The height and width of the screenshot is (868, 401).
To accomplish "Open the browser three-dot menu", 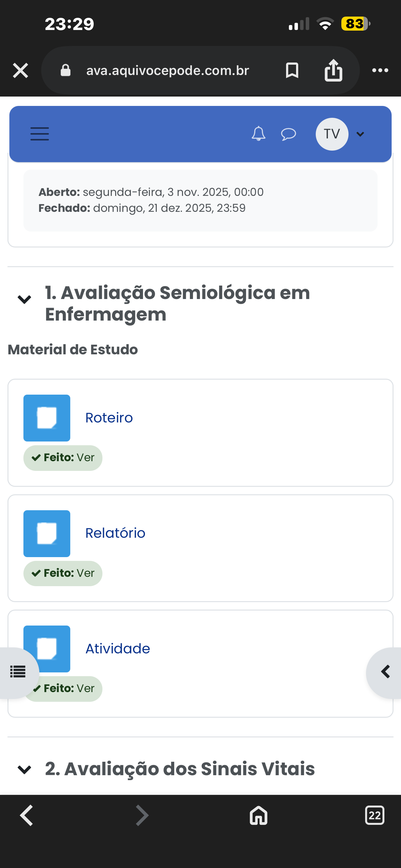I will [x=380, y=70].
